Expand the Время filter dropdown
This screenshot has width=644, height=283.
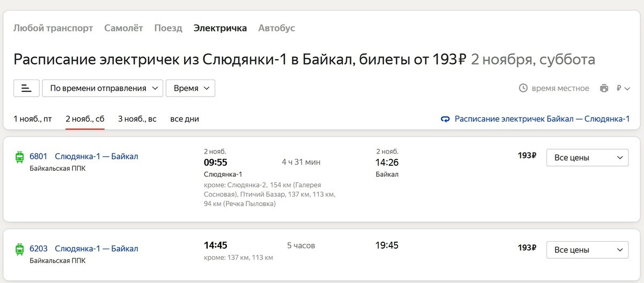[191, 88]
